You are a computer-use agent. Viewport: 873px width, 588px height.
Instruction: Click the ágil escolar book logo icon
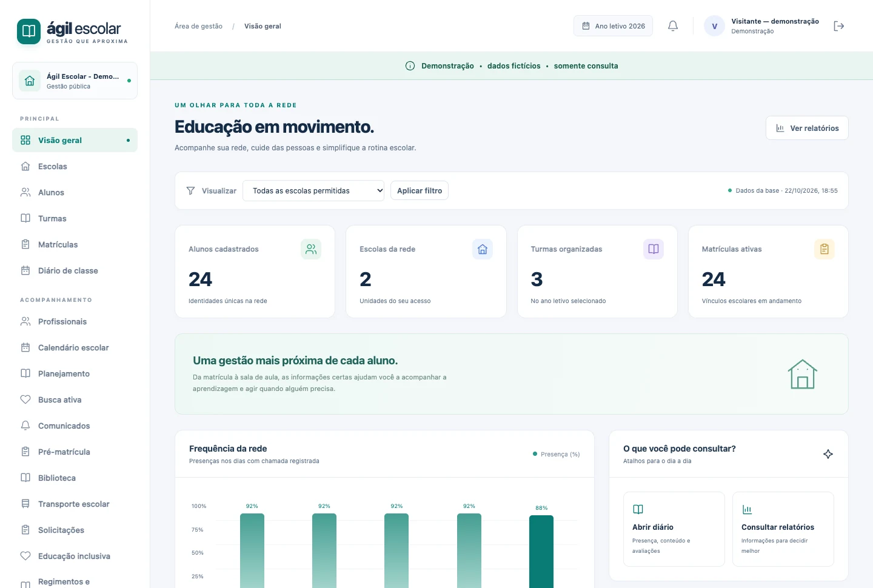point(28,32)
